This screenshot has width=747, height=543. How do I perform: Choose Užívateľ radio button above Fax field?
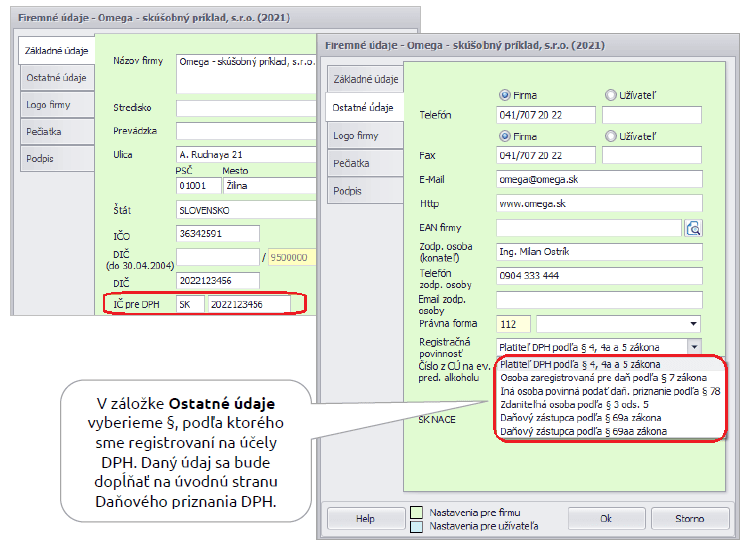pyautogui.click(x=611, y=135)
